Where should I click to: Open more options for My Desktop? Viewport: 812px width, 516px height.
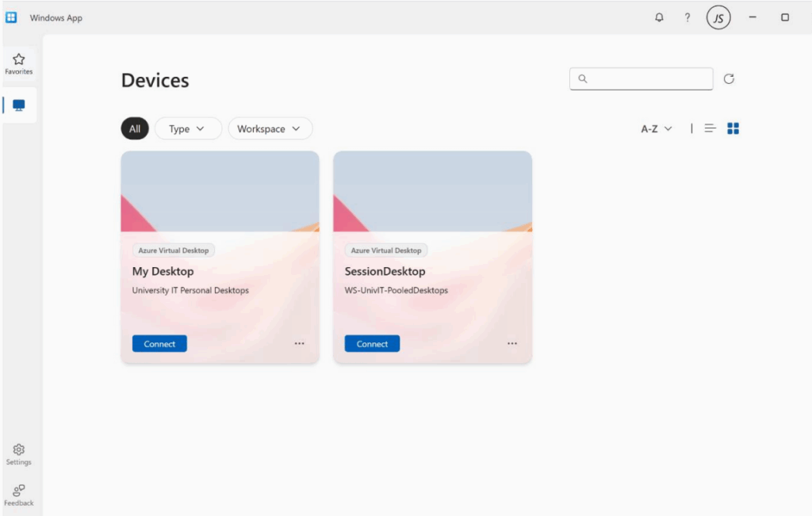(300, 342)
